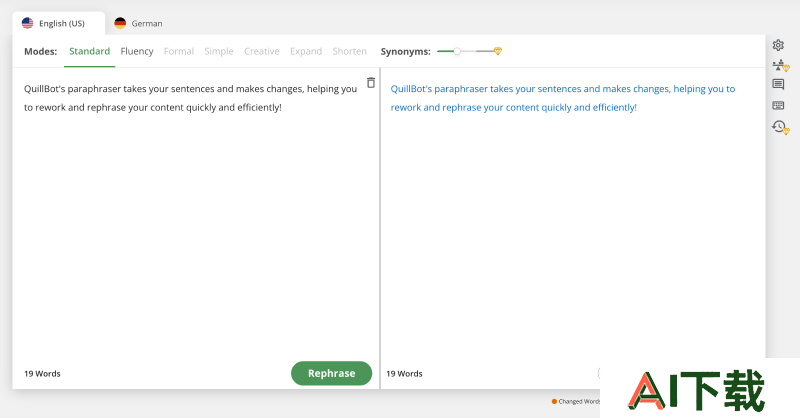The height and width of the screenshot is (418, 800).
Task: Click the US flag icon
Action: coord(28,23)
